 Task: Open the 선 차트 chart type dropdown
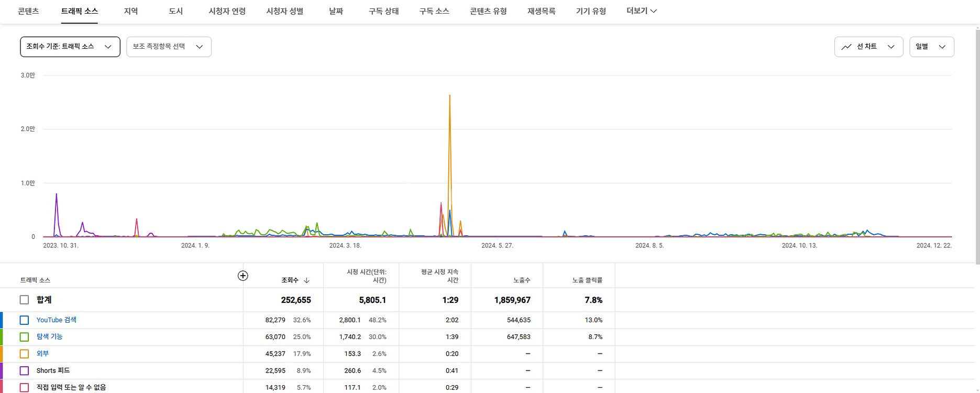[868, 47]
